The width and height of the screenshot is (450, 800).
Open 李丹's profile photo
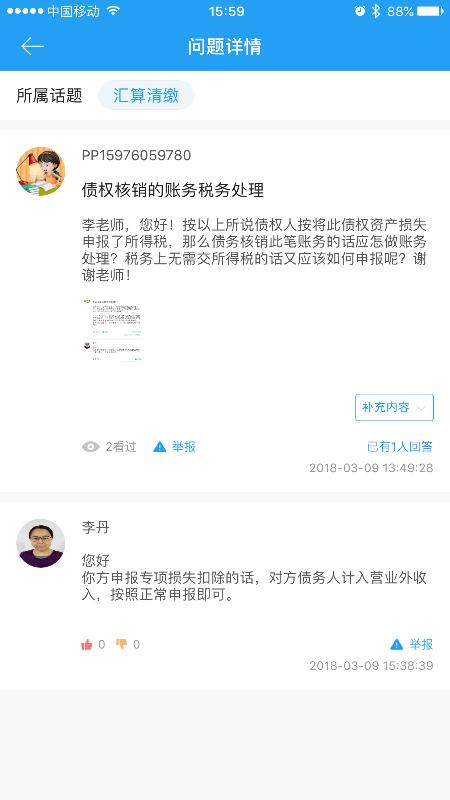[41, 543]
